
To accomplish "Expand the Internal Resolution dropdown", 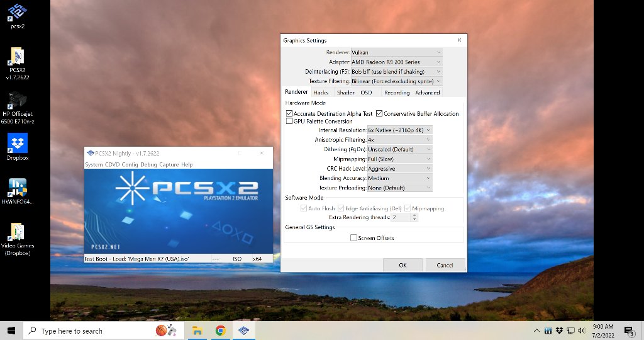I will [399, 130].
